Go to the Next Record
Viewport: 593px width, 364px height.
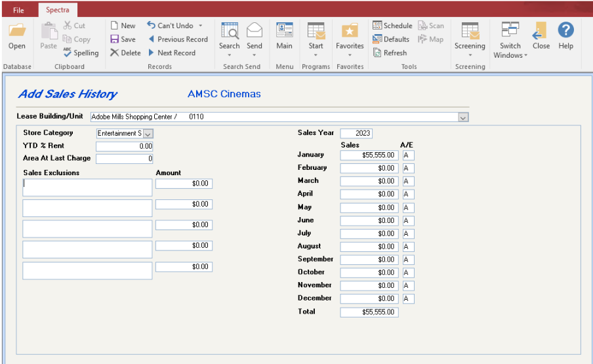pos(172,53)
